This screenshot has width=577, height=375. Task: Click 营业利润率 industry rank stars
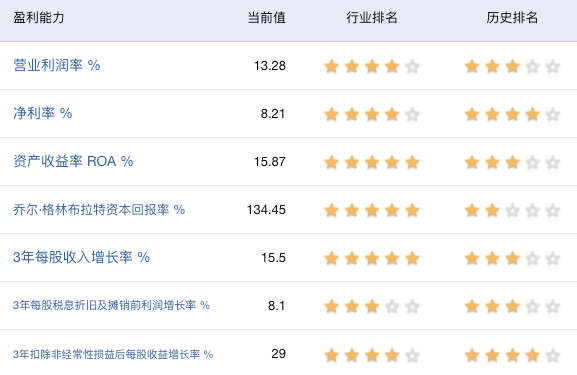[372, 67]
